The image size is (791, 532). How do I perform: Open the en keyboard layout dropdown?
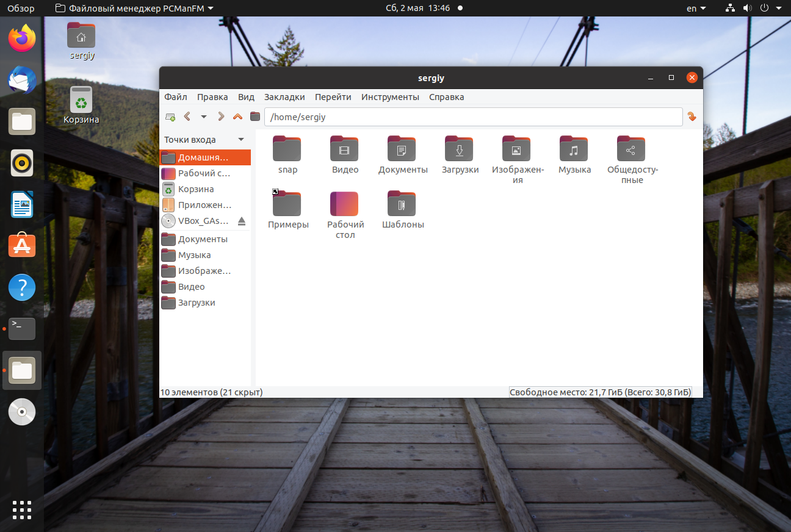696,9
